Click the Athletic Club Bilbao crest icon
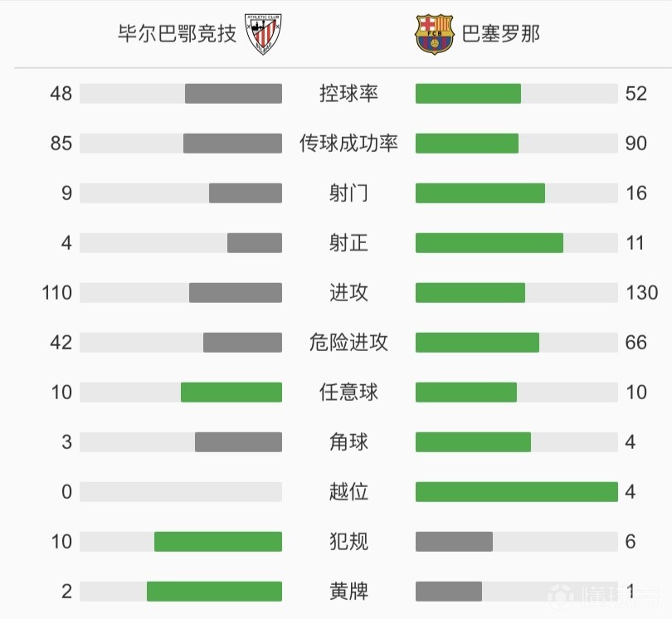 tap(263, 34)
